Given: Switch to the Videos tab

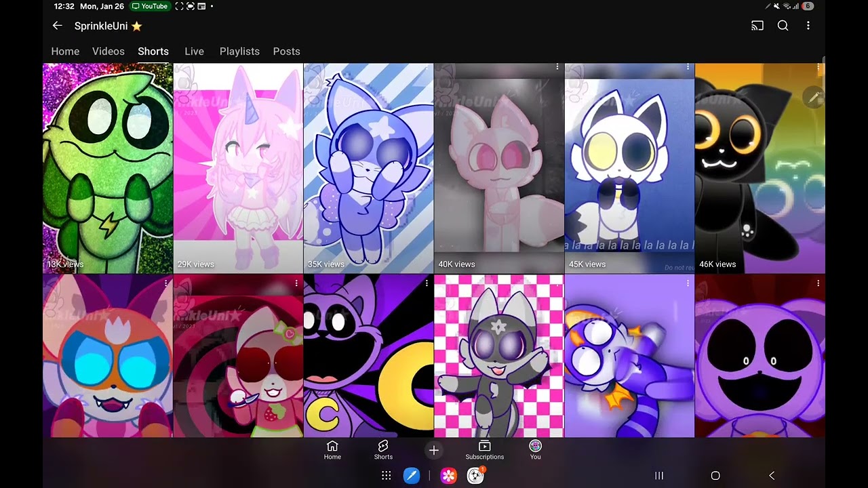Looking at the screenshot, I should click(108, 52).
